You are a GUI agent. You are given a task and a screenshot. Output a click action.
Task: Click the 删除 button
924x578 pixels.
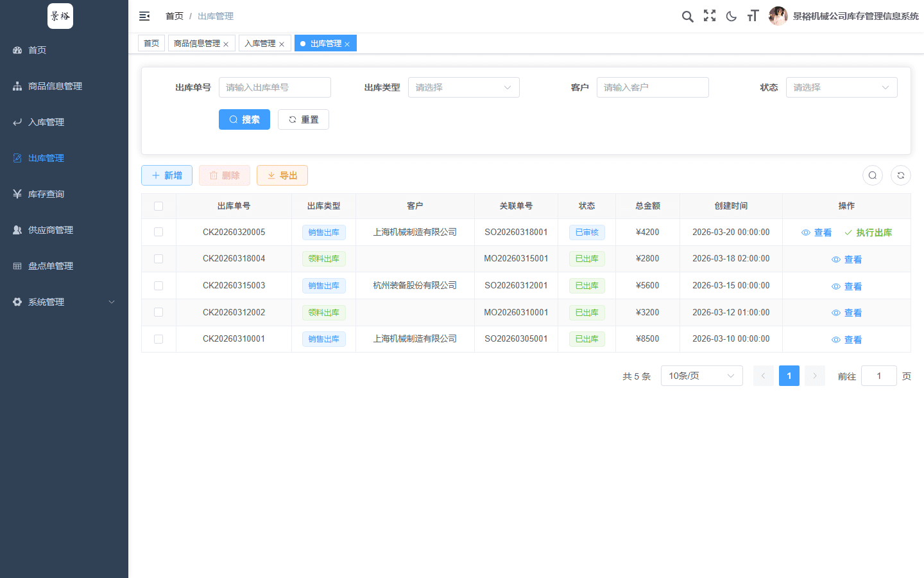[x=225, y=175]
